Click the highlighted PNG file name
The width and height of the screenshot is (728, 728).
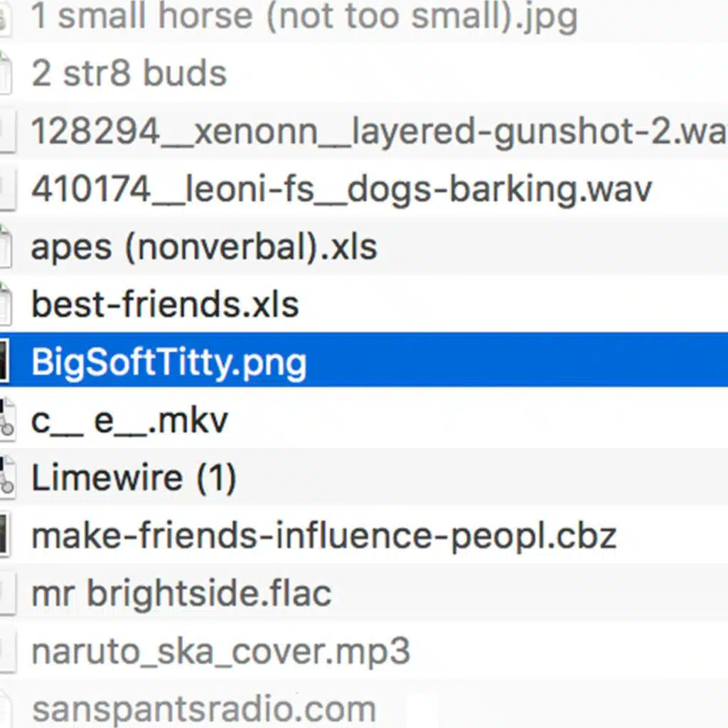[169, 362]
